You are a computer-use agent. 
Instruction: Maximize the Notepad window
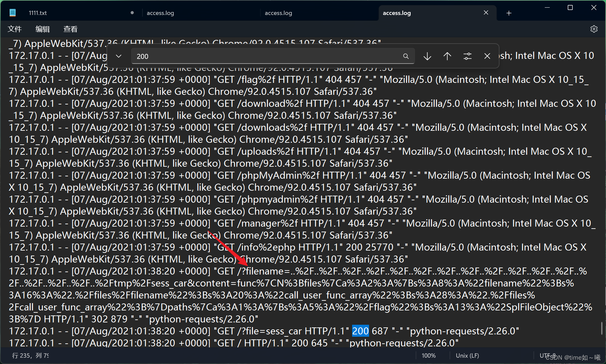(570, 8)
